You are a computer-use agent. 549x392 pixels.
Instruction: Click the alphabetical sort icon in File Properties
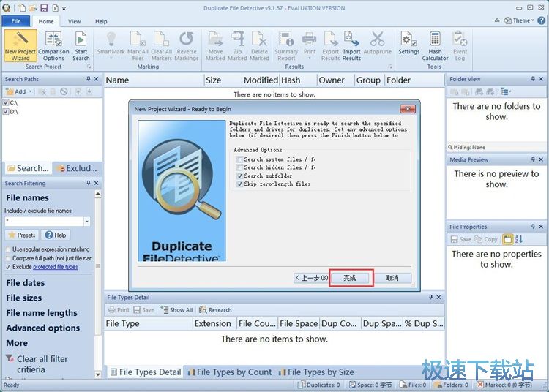click(x=519, y=239)
